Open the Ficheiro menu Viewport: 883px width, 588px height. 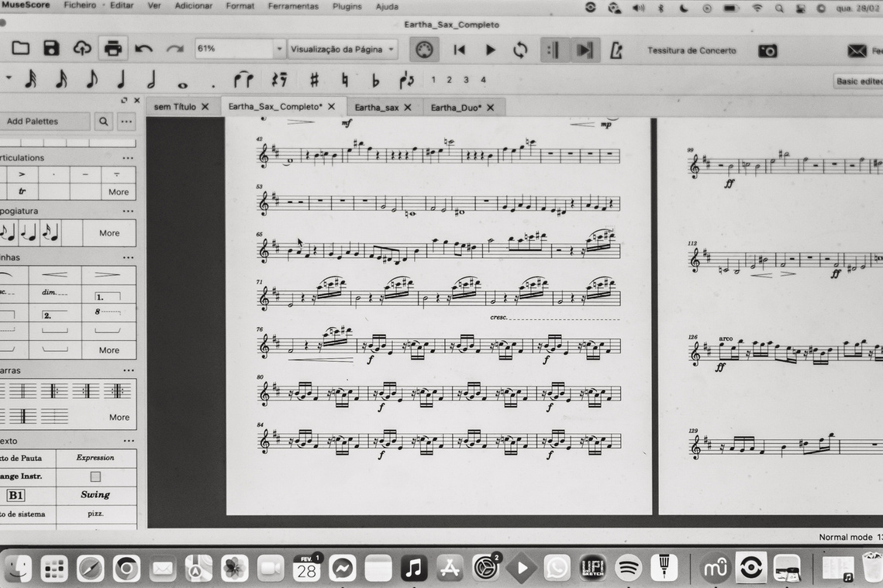[80, 5]
